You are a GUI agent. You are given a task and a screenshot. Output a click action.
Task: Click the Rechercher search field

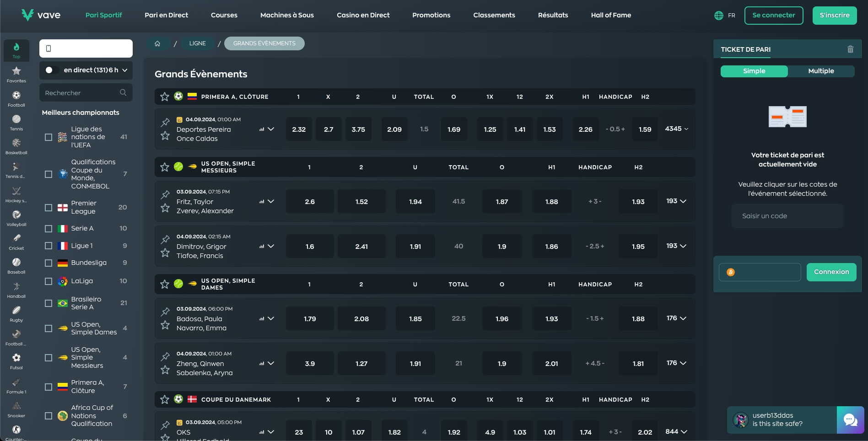86,92
